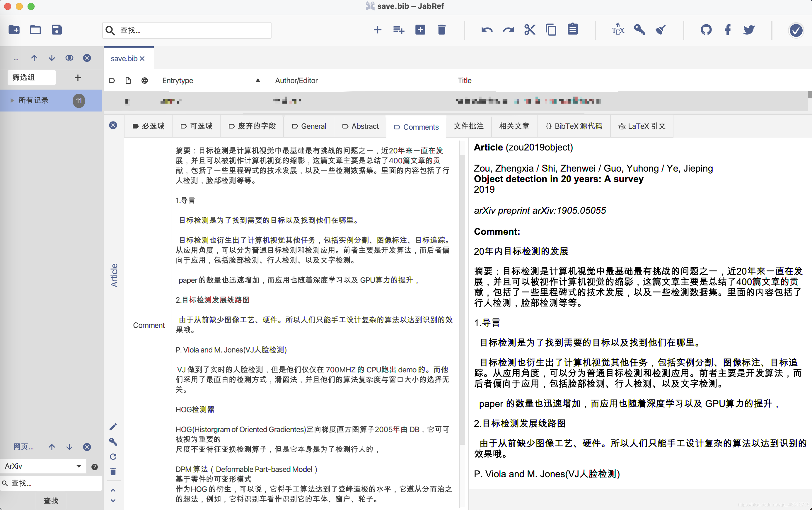Move groups panel down with arrow icon
The image size is (812, 510).
[x=52, y=58]
